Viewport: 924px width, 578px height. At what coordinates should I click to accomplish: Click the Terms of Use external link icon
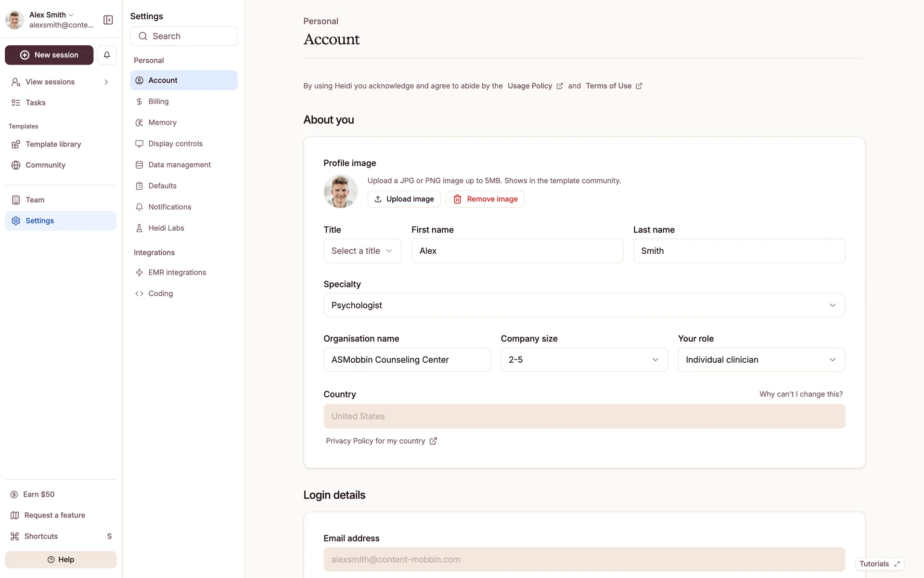coord(639,86)
